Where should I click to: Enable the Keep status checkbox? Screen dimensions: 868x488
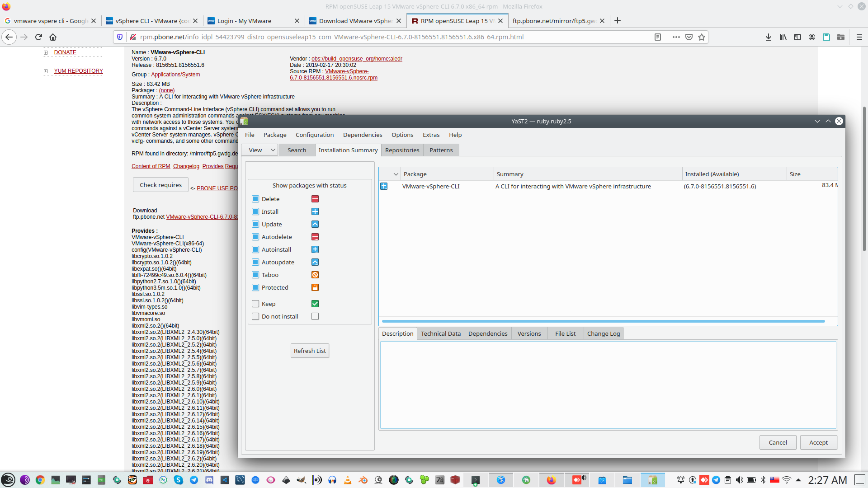click(x=255, y=304)
